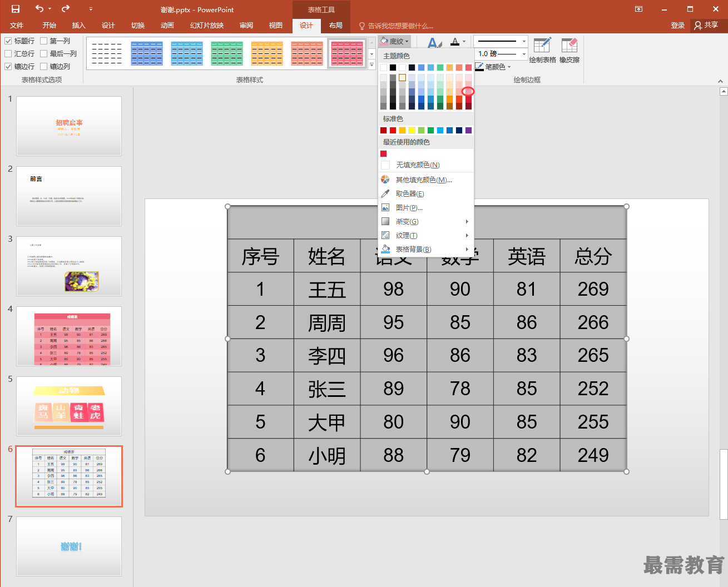
Task: Switch to the Transitions (切换) tab
Action: (138, 26)
